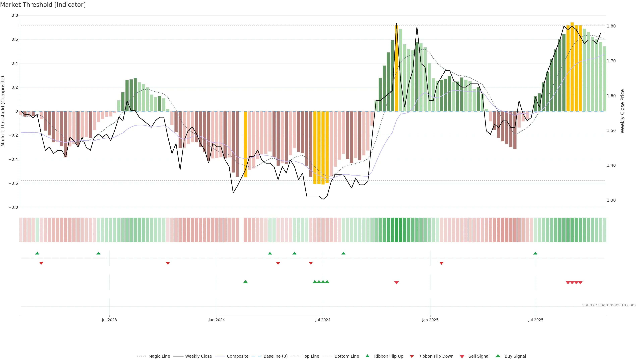This screenshot has width=644, height=362.
Task: Click the Sell Signal legend icon
Action: tap(462, 356)
